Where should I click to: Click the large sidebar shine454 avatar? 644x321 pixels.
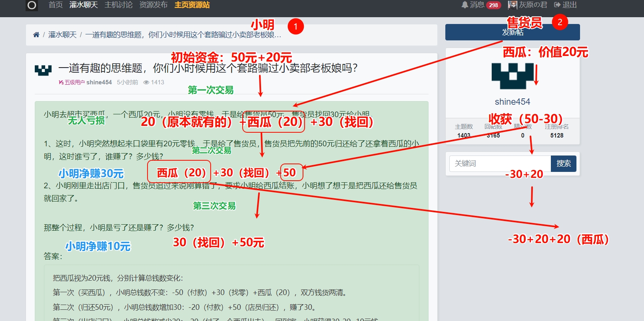(x=512, y=76)
